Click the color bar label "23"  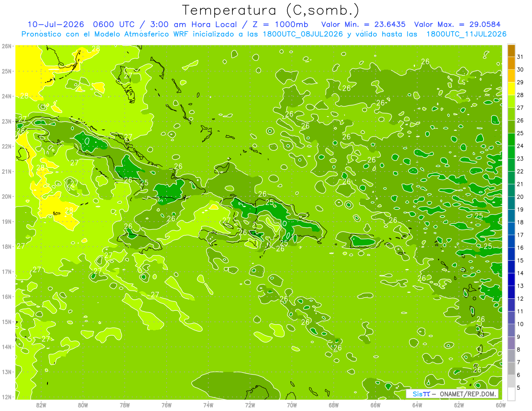click(x=520, y=159)
